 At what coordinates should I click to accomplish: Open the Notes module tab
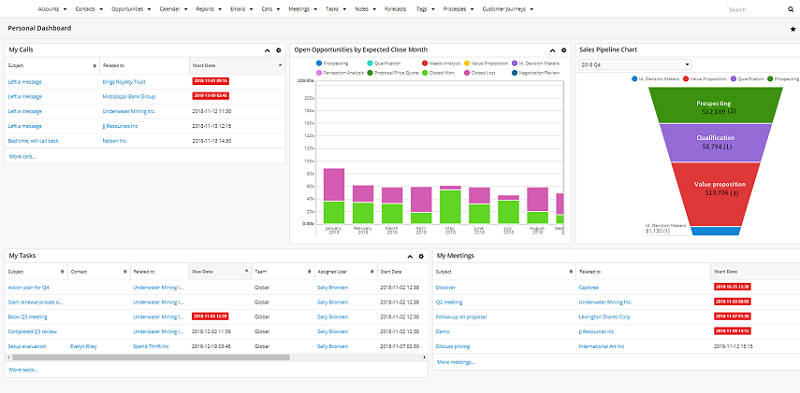coord(361,9)
